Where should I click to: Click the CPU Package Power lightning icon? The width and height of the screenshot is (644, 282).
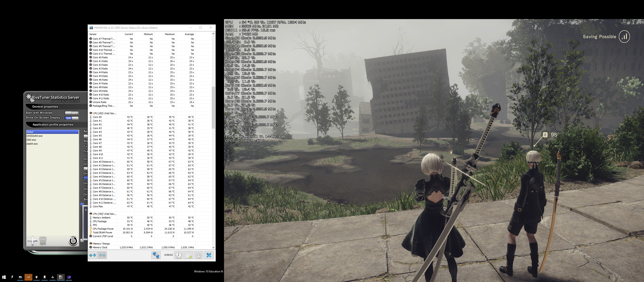coord(91,229)
